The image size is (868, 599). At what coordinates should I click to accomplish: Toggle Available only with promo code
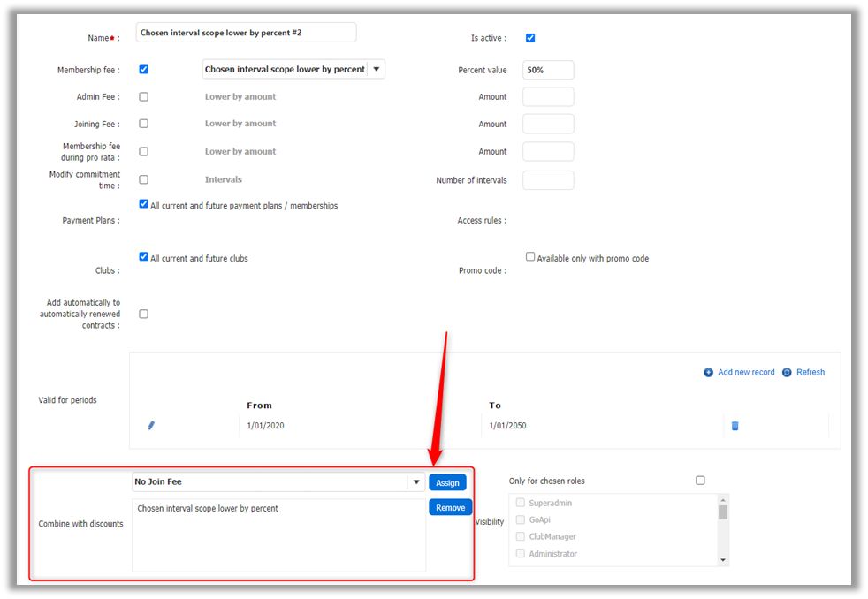[x=530, y=257]
